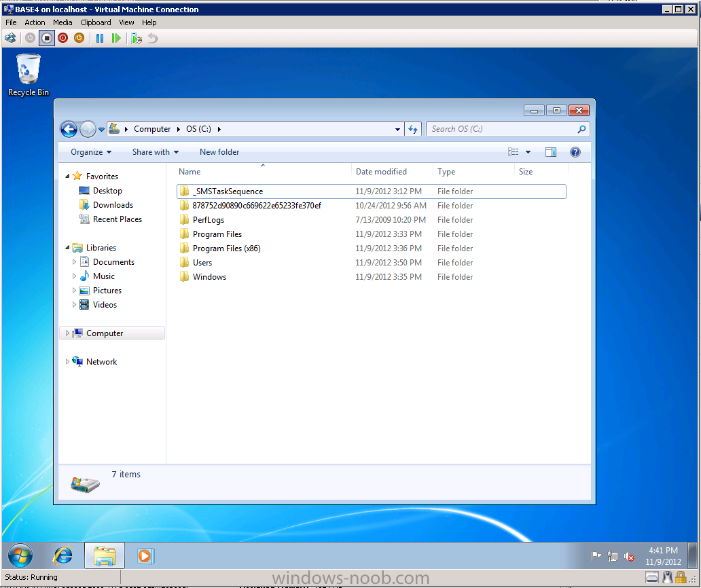Click the red Shut Down VM icon

(62, 39)
